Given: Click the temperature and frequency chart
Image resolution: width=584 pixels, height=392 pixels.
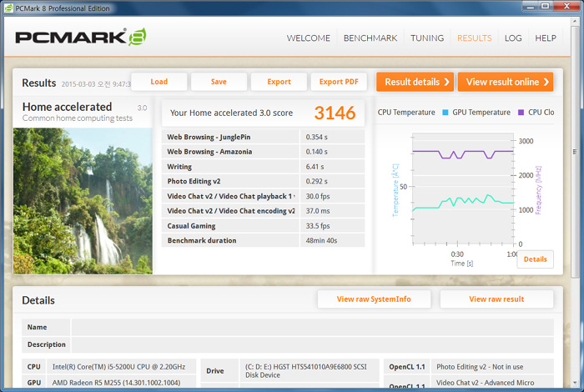Looking at the screenshot, I should [464, 190].
